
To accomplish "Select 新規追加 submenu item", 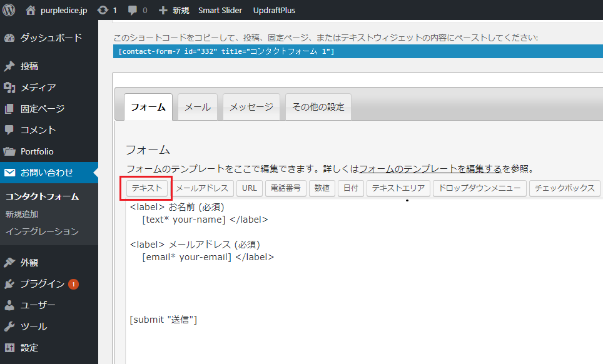I will (x=22, y=214).
